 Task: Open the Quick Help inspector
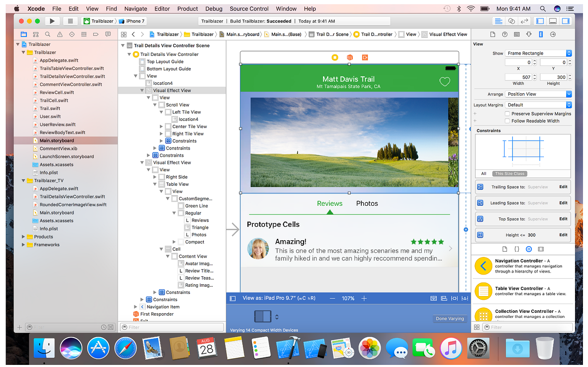click(504, 34)
